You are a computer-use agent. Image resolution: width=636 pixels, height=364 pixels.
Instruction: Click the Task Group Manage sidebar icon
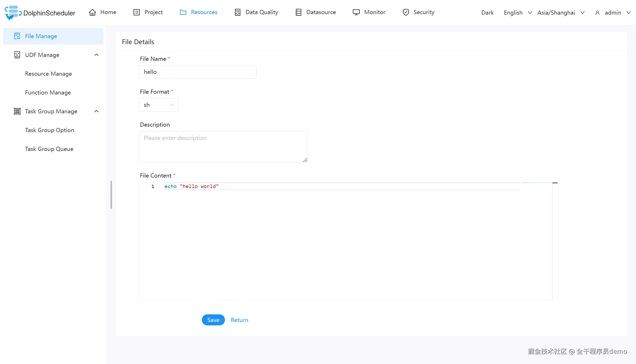17,111
